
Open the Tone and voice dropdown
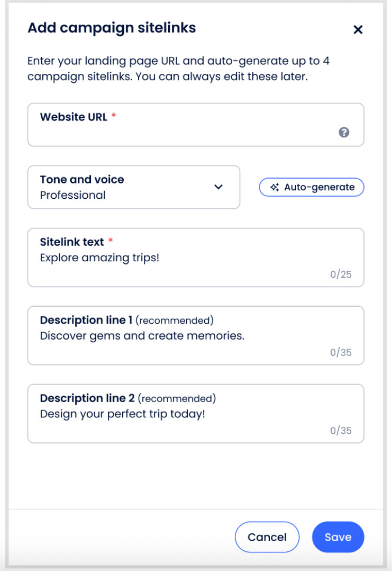[134, 187]
